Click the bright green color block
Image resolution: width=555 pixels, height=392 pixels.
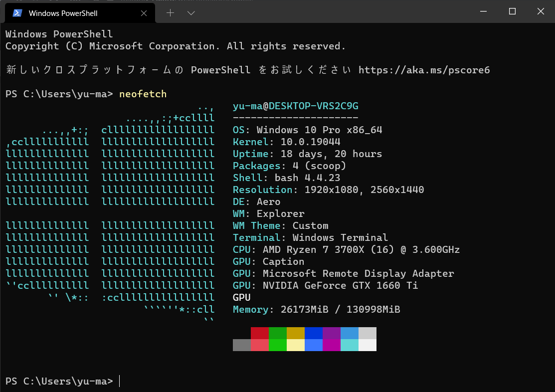[278, 345]
